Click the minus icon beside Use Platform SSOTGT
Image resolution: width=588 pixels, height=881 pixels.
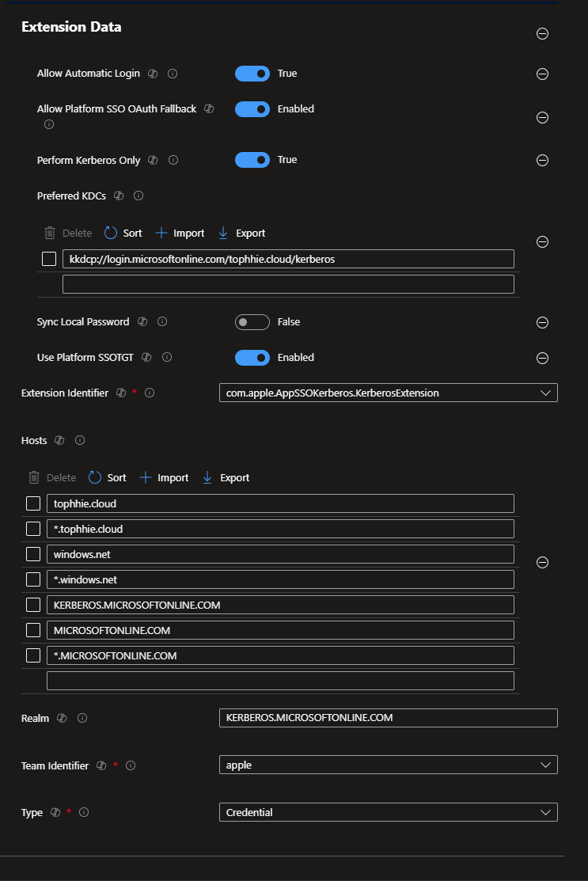tap(543, 358)
